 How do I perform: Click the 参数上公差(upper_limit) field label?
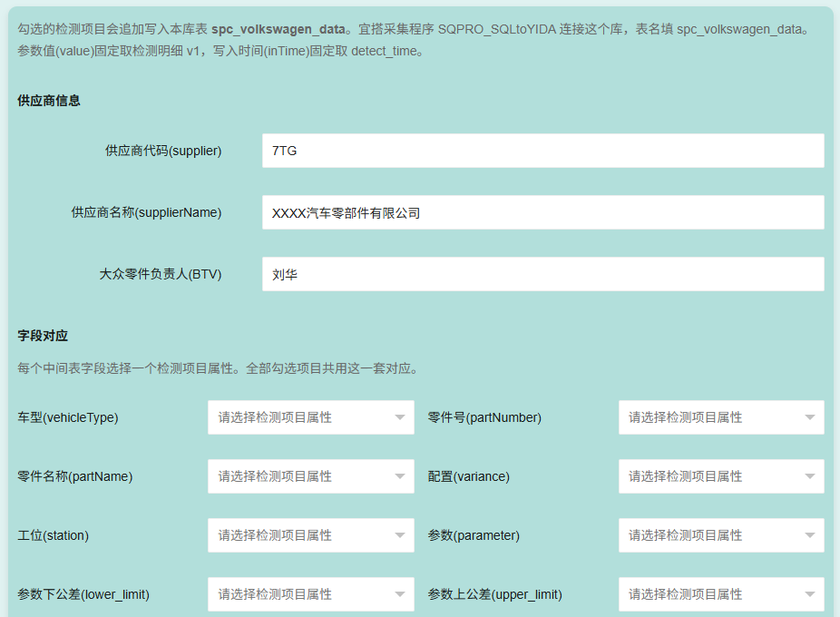pyautogui.click(x=494, y=594)
